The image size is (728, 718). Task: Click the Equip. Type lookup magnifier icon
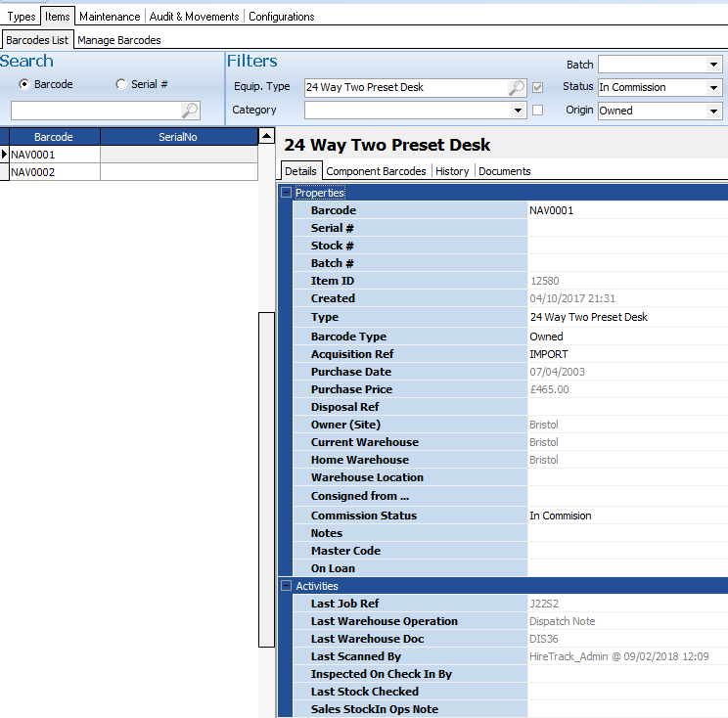tap(517, 88)
